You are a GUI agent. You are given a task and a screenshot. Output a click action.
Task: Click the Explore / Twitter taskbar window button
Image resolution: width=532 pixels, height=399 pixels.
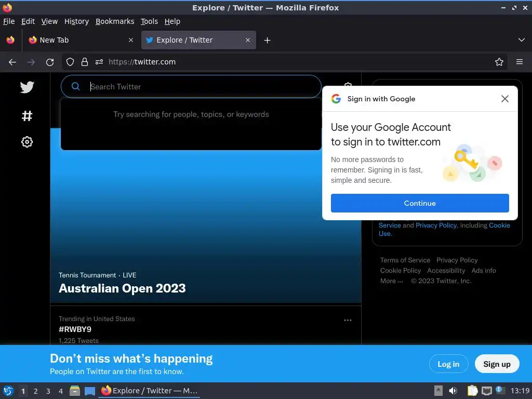[x=149, y=391]
